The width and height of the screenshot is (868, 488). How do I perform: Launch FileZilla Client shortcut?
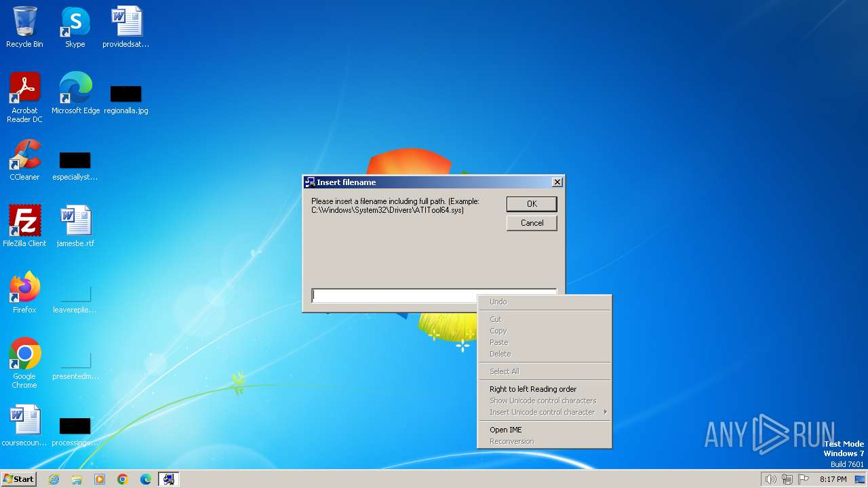24,226
